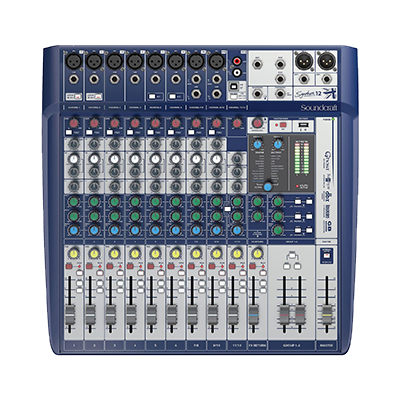Click the '1' channel label at bottom
This screenshot has height=400, width=400.
[74, 345]
